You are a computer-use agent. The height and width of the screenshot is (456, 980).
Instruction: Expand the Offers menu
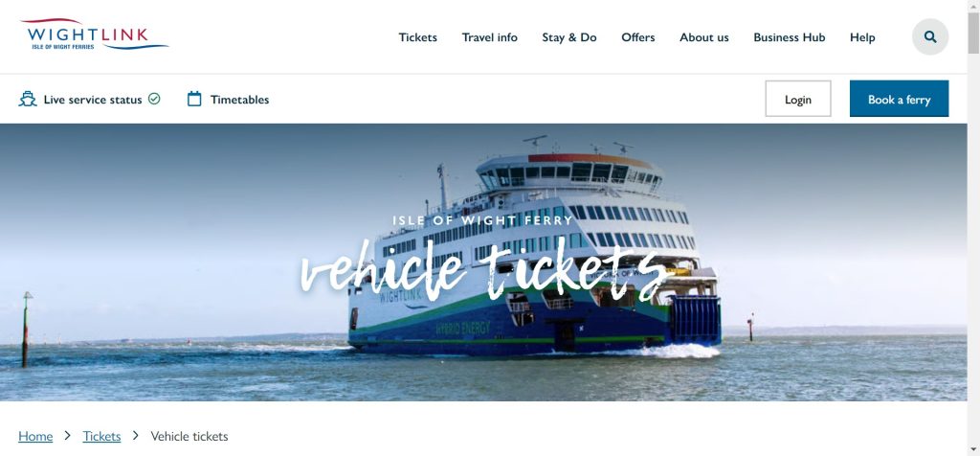637,37
